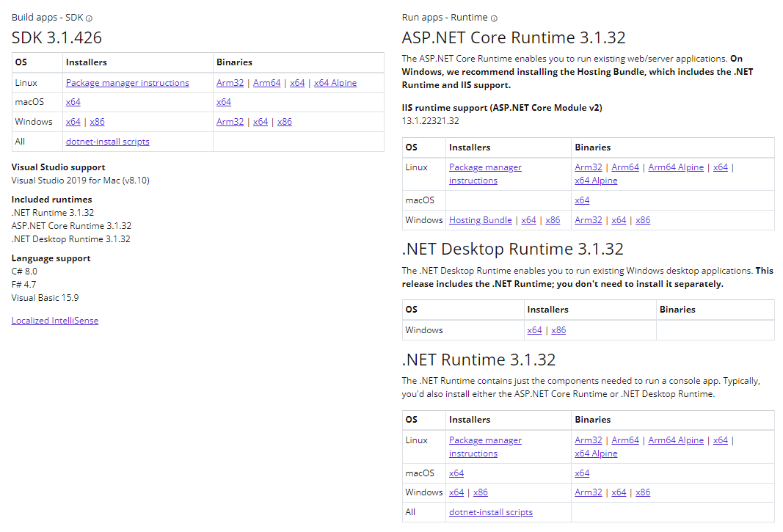Download SDK Windows x86 installer
This screenshot has height=532, width=783.
pos(97,122)
